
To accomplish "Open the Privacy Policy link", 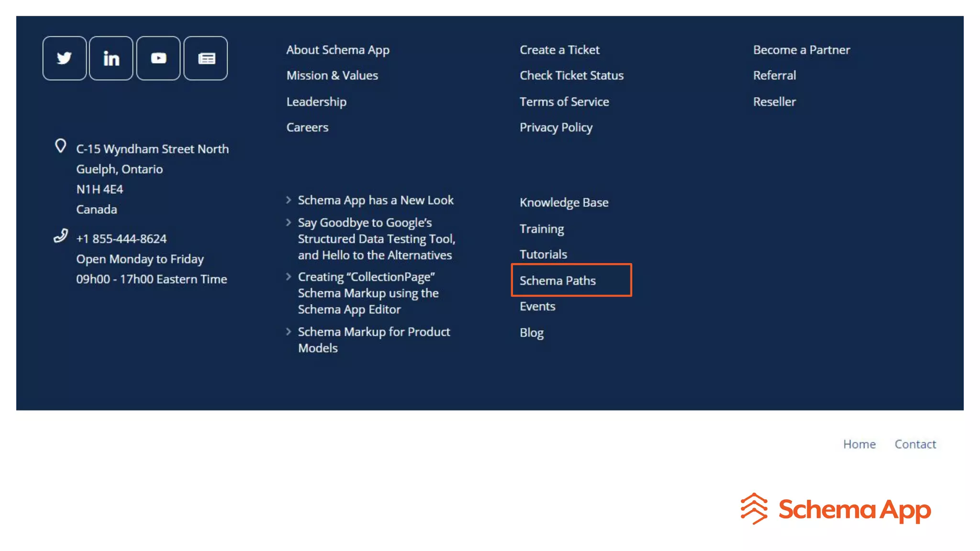I will click(x=556, y=127).
